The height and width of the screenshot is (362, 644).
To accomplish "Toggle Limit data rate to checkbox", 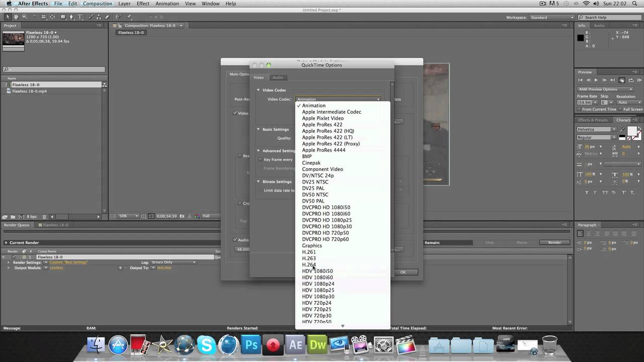I will (260, 190).
